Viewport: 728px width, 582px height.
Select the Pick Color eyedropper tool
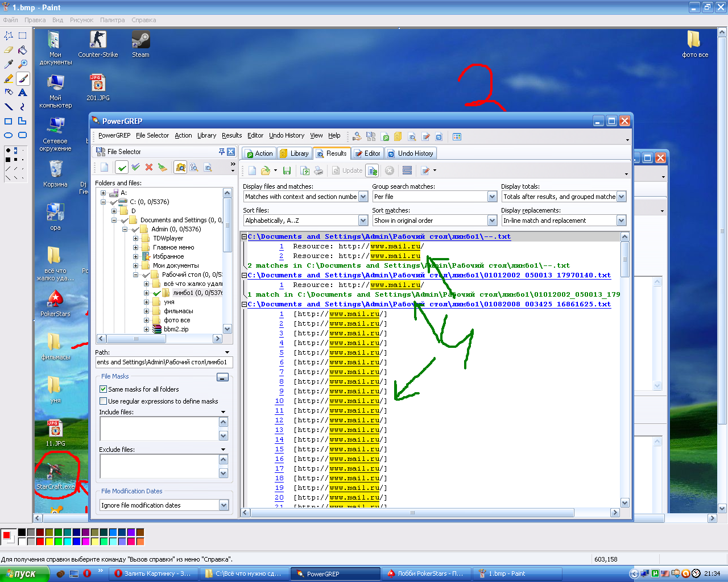click(9, 64)
